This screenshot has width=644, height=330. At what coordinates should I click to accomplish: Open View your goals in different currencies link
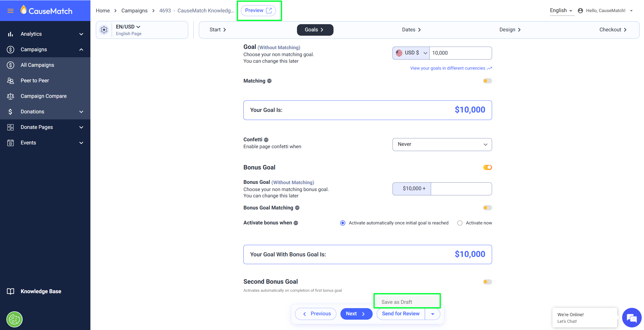pyautogui.click(x=451, y=68)
